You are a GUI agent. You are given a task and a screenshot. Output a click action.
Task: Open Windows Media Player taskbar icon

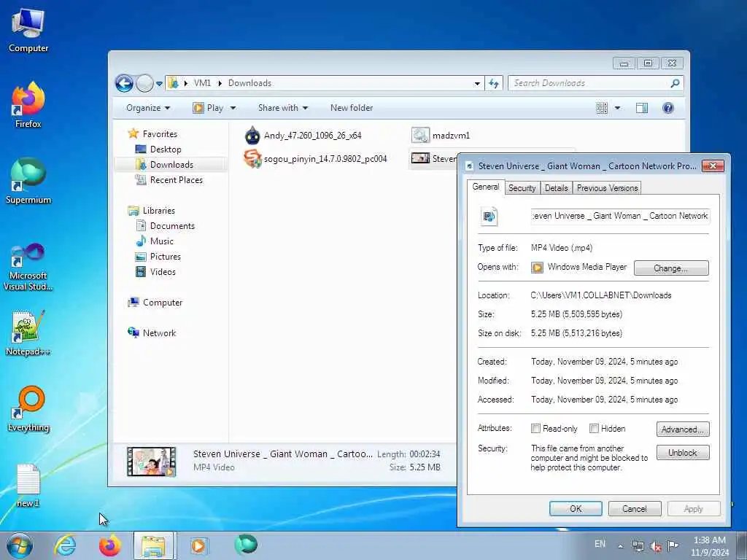coord(198,545)
